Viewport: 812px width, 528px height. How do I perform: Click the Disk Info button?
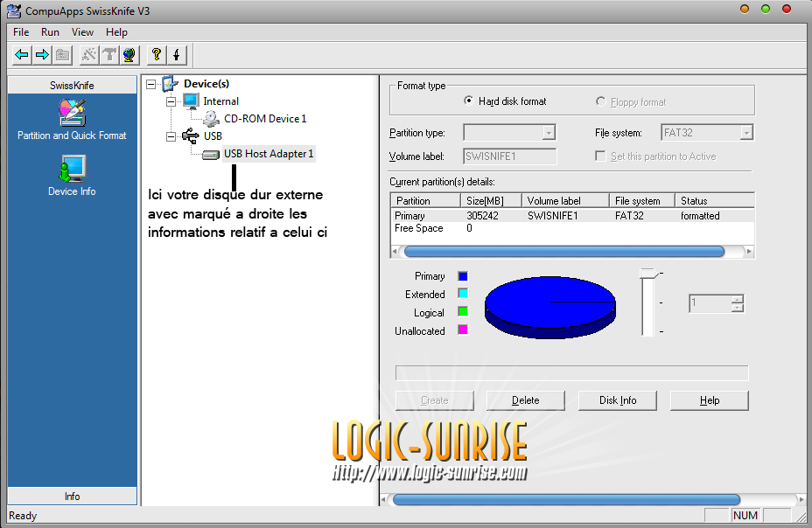point(618,400)
